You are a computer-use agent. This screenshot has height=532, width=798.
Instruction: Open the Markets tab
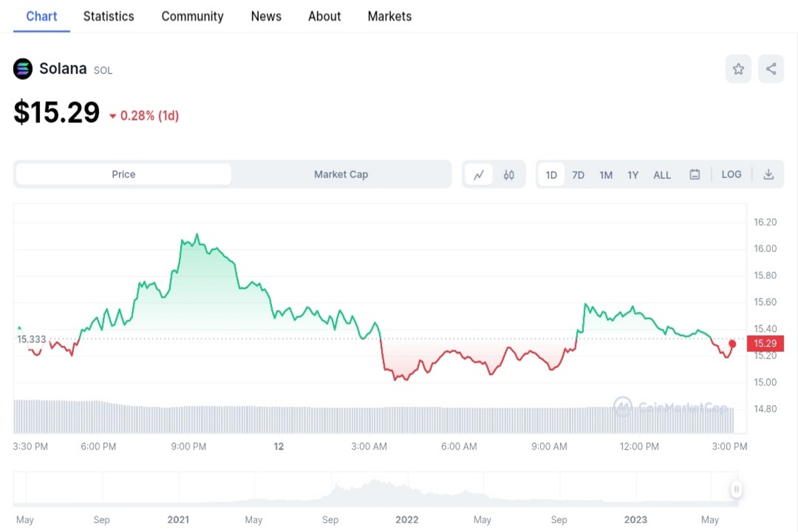(390, 16)
